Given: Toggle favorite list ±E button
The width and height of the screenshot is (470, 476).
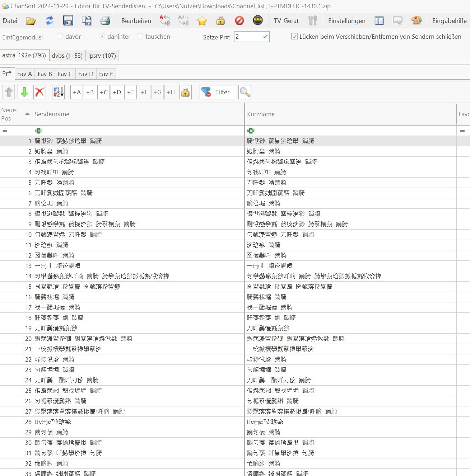Looking at the screenshot, I should click(130, 92).
